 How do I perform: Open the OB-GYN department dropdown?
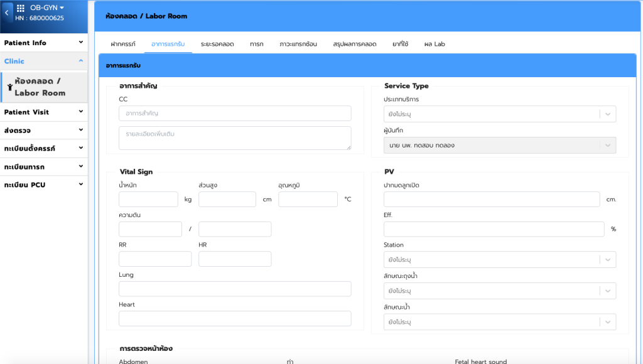point(48,8)
